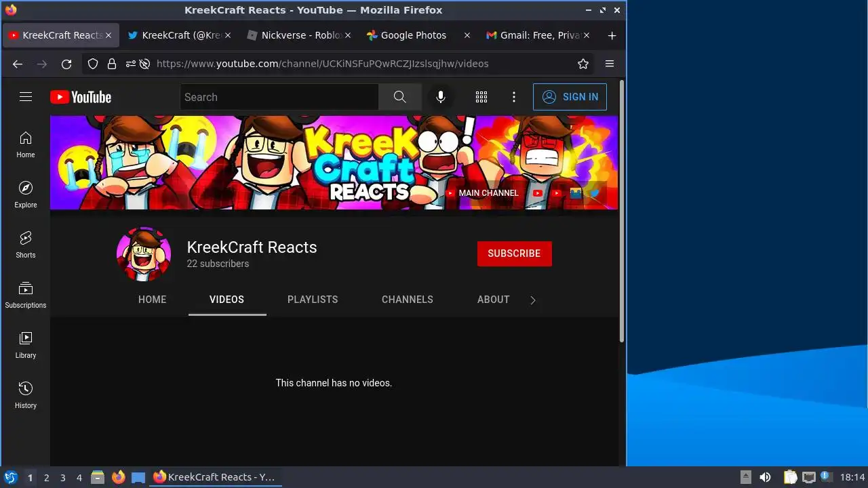Click the 18:14 taskbar clock

(852, 477)
